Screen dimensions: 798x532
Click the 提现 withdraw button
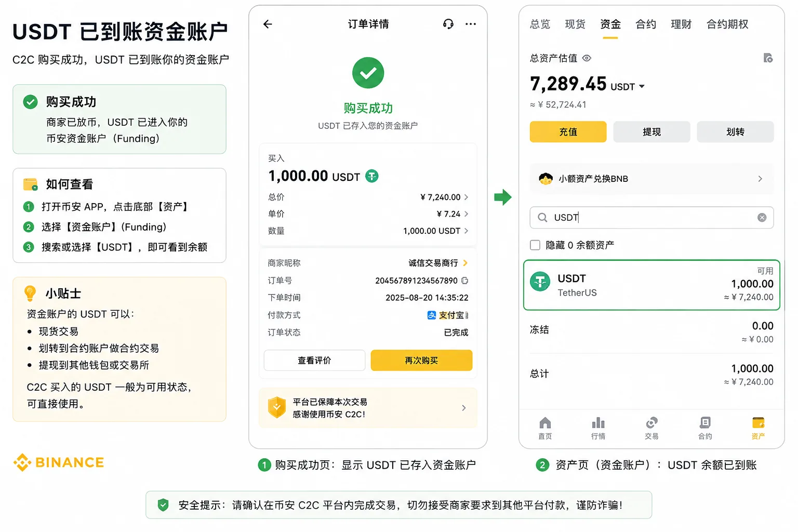click(651, 132)
